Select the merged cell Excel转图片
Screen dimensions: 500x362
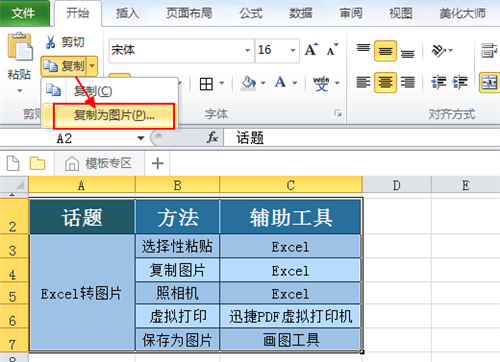[82, 292]
